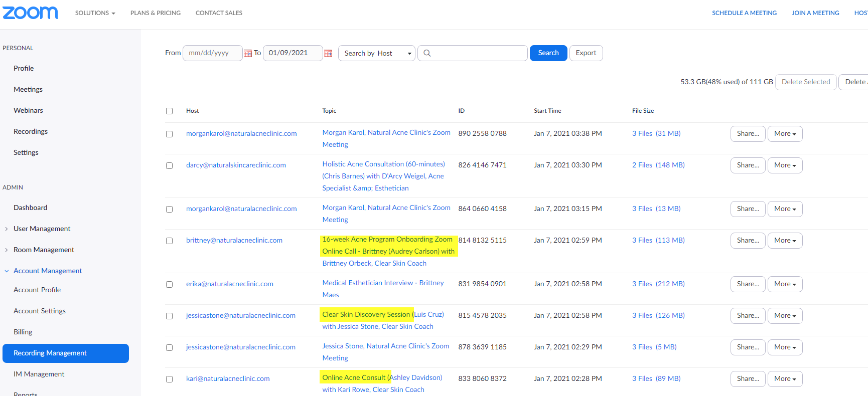The image size is (868, 396).
Task: Open More menu for meeting 864 0660 4158
Action: click(x=785, y=209)
